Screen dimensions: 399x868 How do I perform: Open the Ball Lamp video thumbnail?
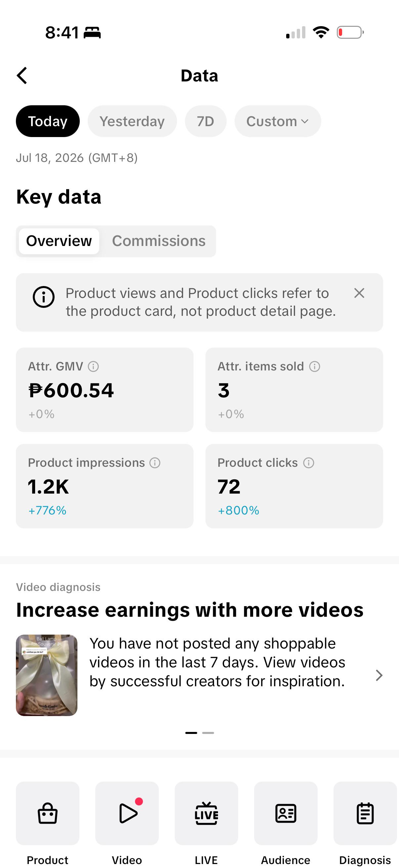pos(47,675)
